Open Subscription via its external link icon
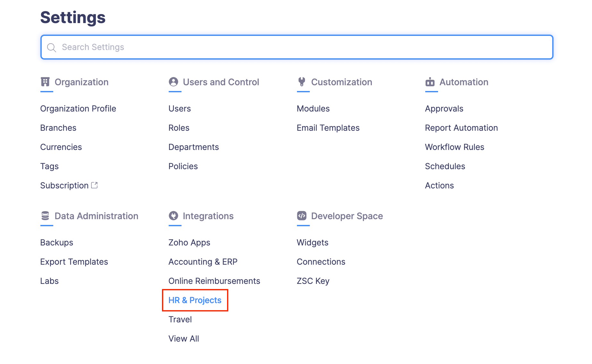The image size is (592, 364). coord(94,185)
